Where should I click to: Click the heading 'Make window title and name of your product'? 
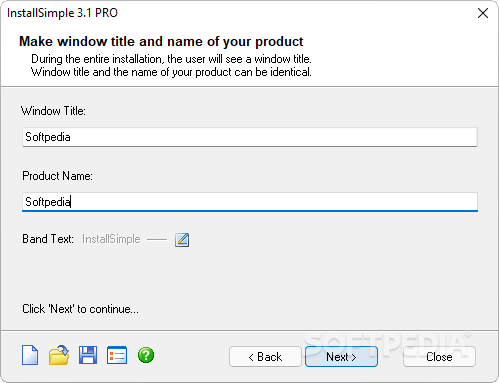point(161,42)
